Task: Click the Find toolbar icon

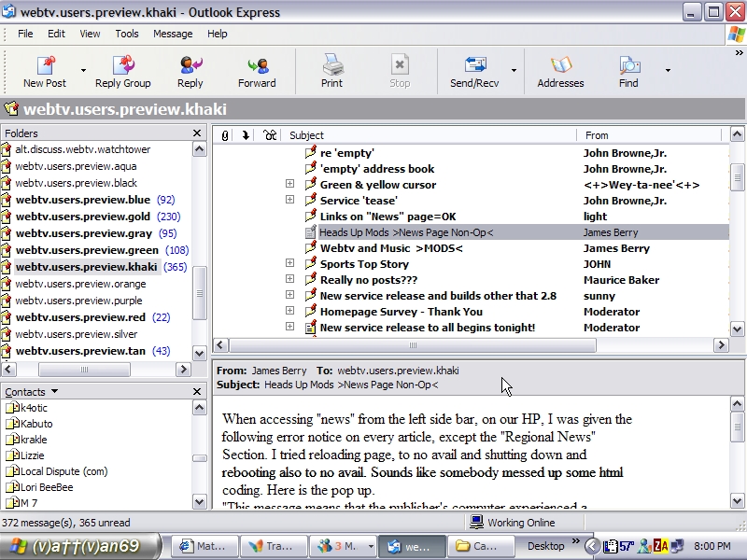Action: coord(629,64)
